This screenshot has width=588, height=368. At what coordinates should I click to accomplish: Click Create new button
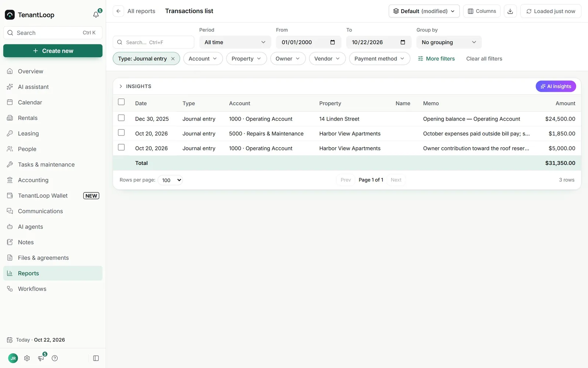[53, 51]
